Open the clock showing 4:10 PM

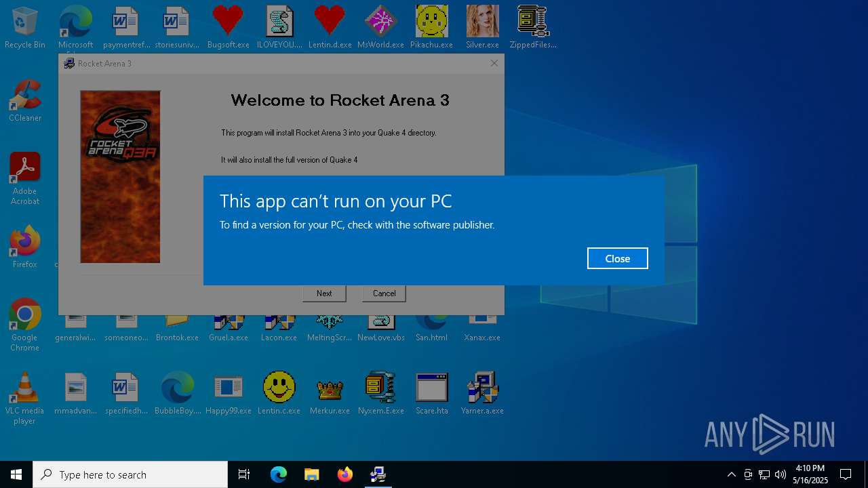pos(810,474)
